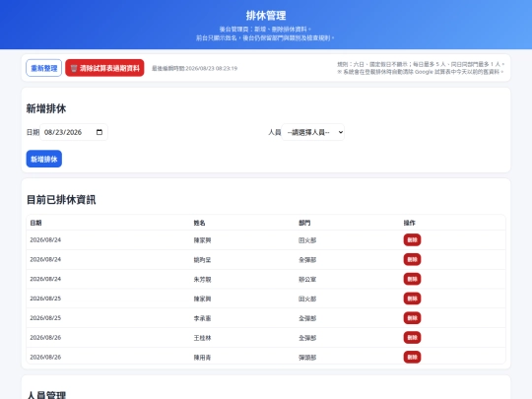The width and height of the screenshot is (532, 399).
Task: Delete the 2026/08/24 陳家興 entry
Action: tap(412, 239)
